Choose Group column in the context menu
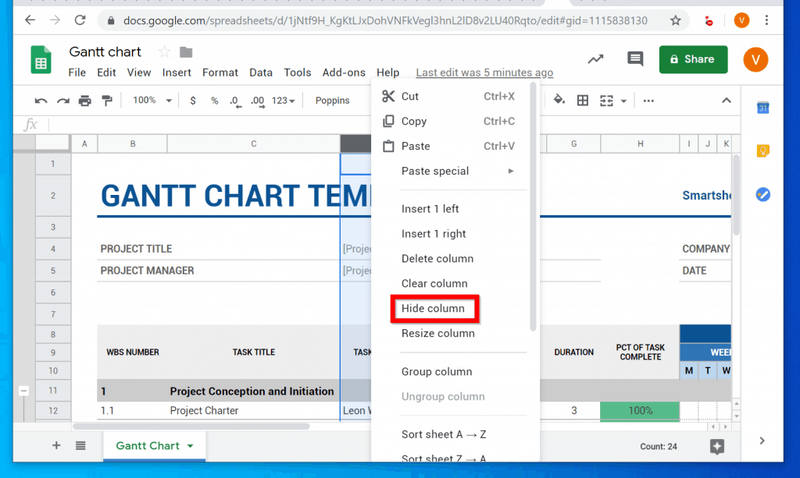Image resolution: width=800 pixels, height=478 pixels. [x=436, y=371]
